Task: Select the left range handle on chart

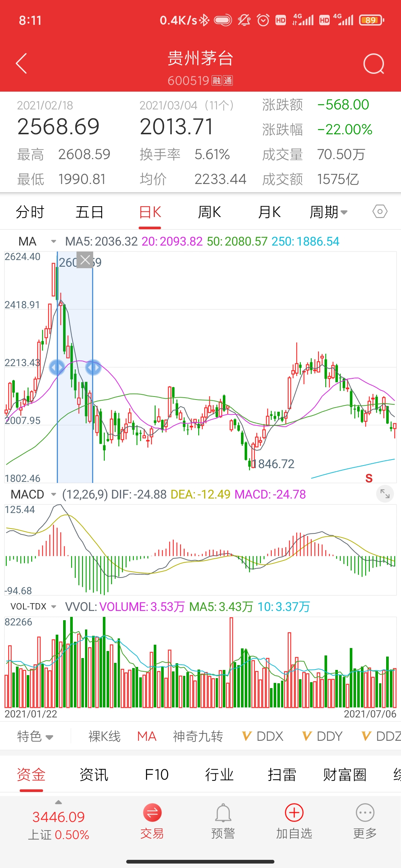Action: pyautogui.click(x=57, y=367)
